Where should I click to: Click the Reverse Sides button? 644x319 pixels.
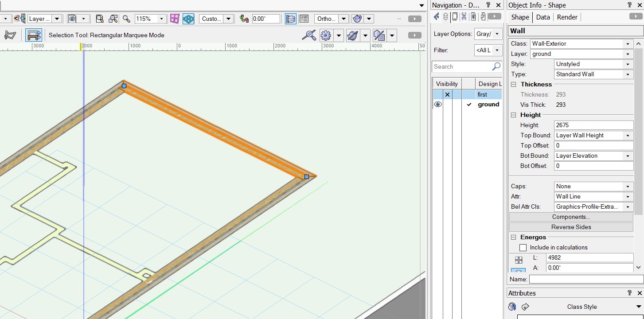(x=571, y=227)
